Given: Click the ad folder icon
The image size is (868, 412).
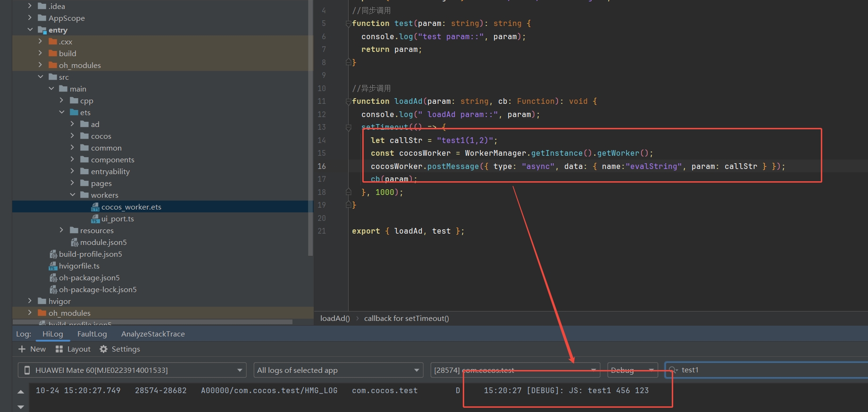Looking at the screenshot, I should pyautogui.click(x=84, y=124).
